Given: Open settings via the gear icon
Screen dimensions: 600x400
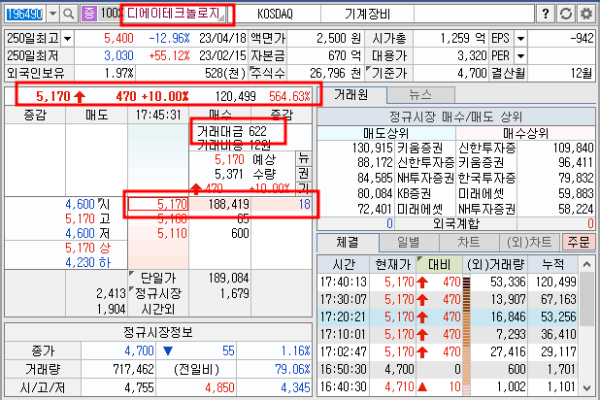Looking at the screenshot, I should (x=586, y=14).
